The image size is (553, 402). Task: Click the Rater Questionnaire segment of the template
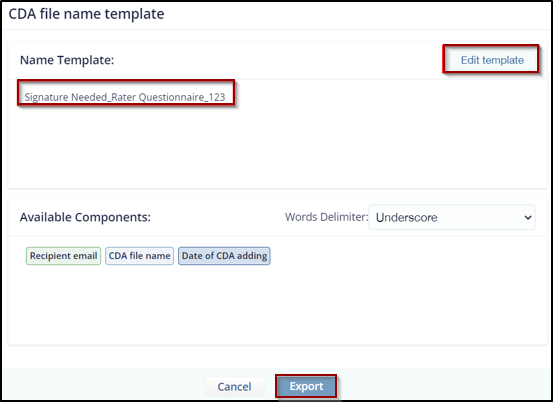point(158,97)
